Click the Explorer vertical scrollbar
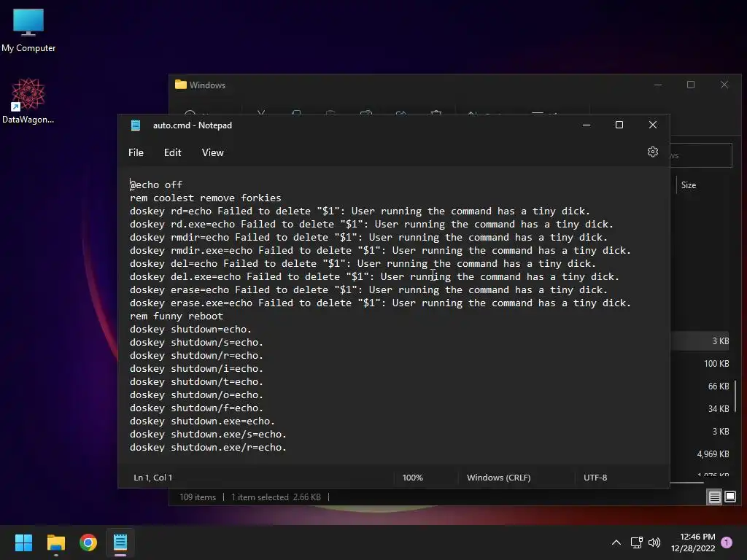This screenshot has height=560, width=747. pyautogui.click(x=735, y=397)
